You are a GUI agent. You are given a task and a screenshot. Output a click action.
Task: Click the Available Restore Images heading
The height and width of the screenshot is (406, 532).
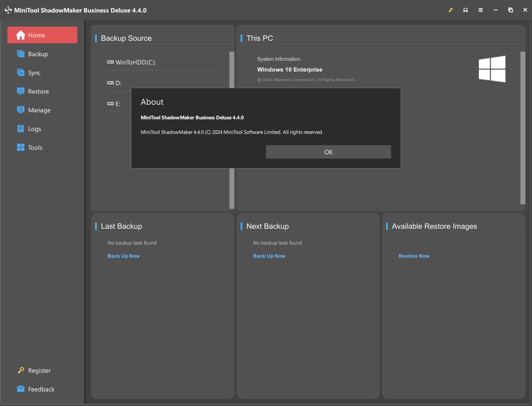[x=434, y=226]
